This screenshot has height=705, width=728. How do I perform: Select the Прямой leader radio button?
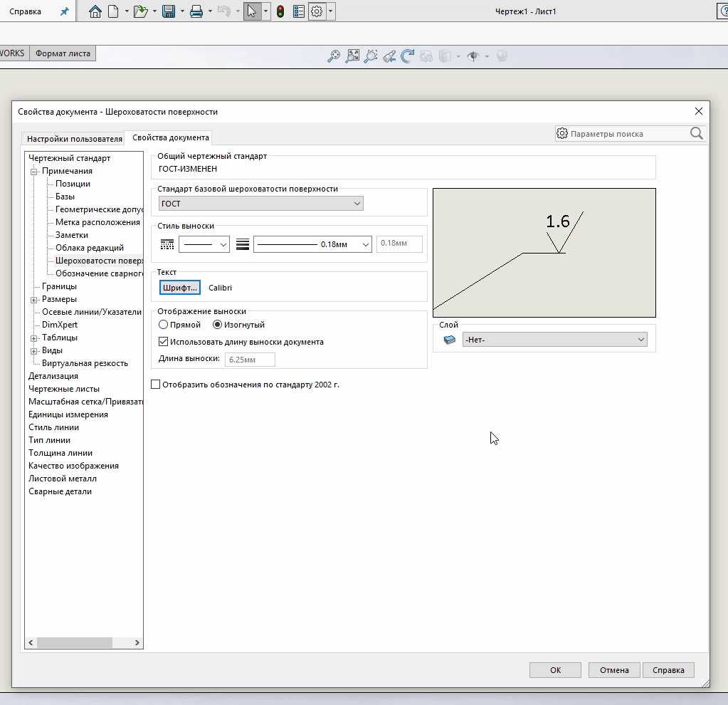[164, 325]
